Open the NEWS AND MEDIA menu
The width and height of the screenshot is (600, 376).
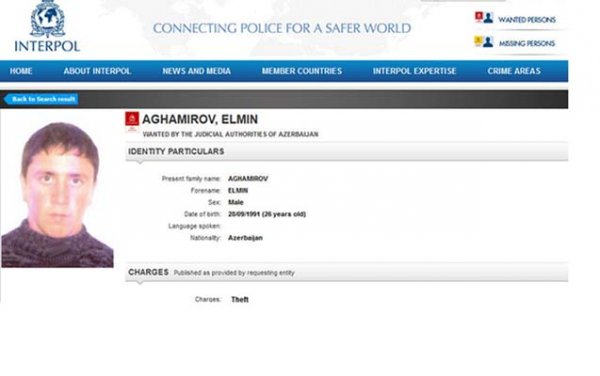[x=196, y=71]
